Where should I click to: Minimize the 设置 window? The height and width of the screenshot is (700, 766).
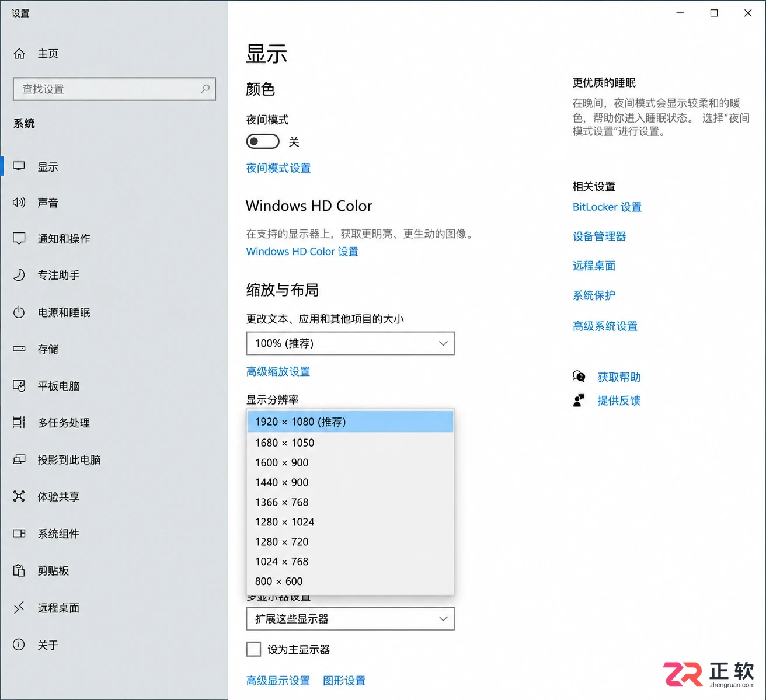pos(680,13)
